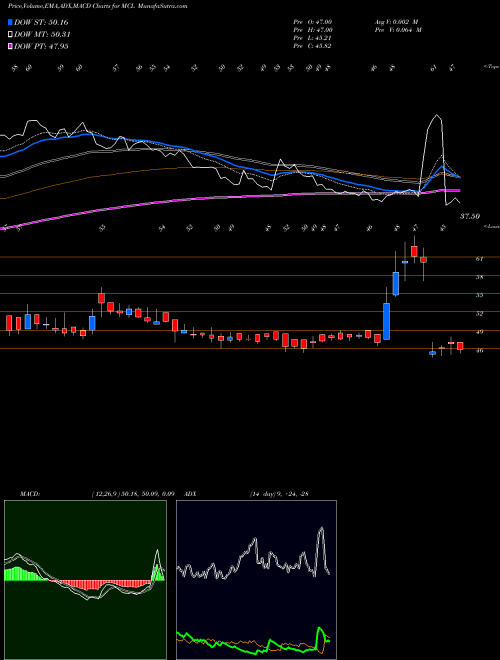
Task: Click the white DOW MT legend square
Action: pos(10,35)
